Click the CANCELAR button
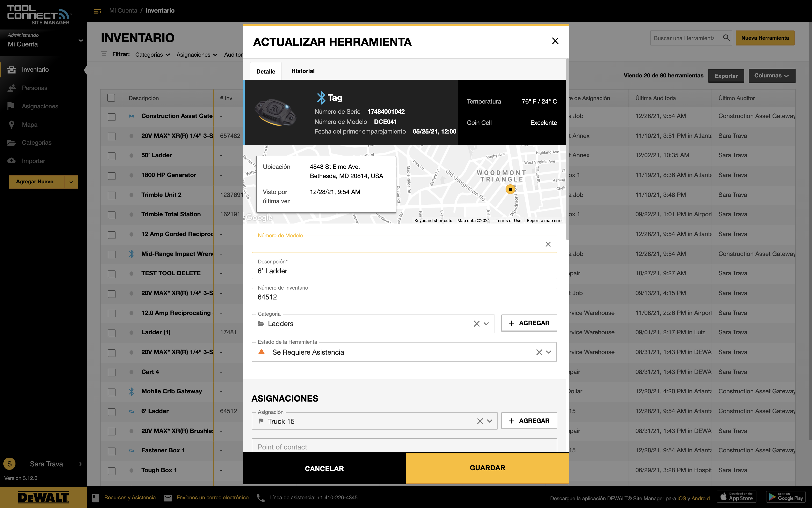This screenshot has height=508, width=812. tap(324, 469)
